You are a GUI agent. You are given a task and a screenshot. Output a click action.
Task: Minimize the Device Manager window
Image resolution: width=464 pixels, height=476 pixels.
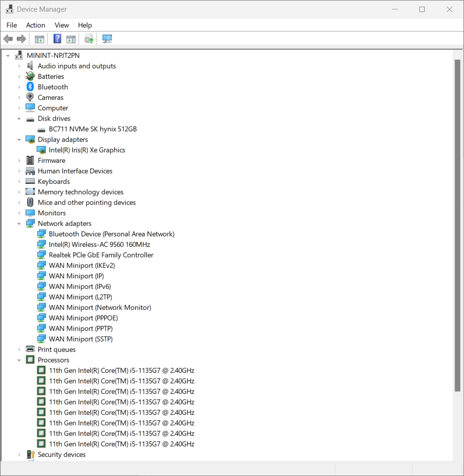click(x=395, y=9)
